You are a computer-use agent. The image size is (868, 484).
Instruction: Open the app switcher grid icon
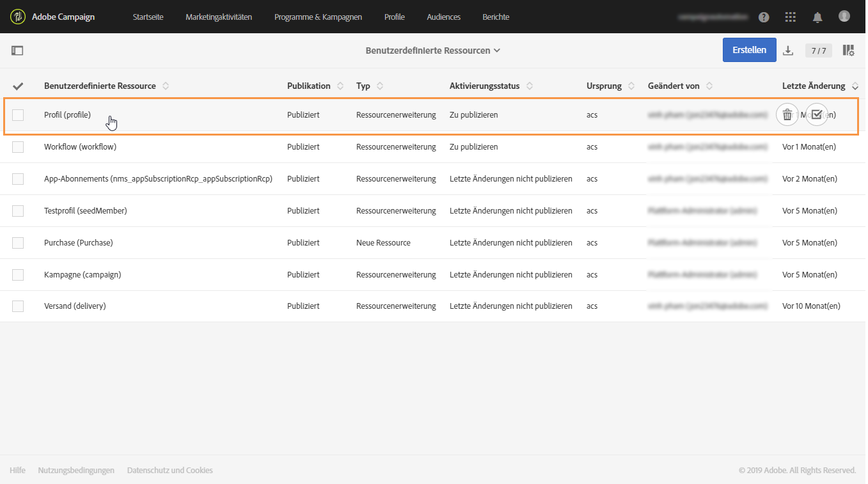coord(791,17)
